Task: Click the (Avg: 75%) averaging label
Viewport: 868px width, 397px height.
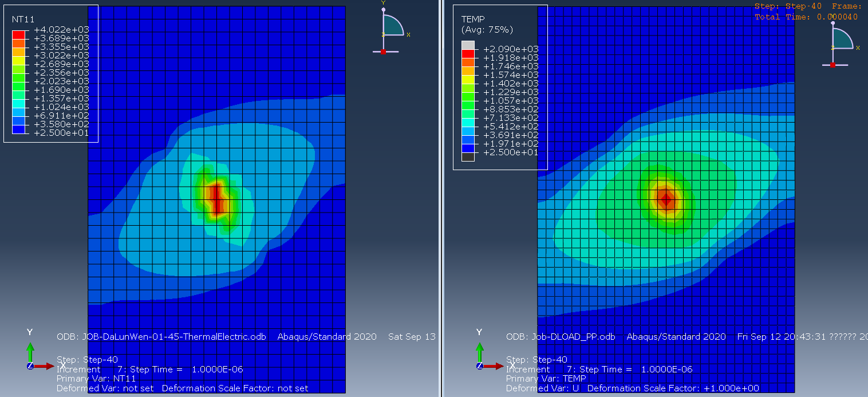Action: pyautogui.click(x=487, y=29)
